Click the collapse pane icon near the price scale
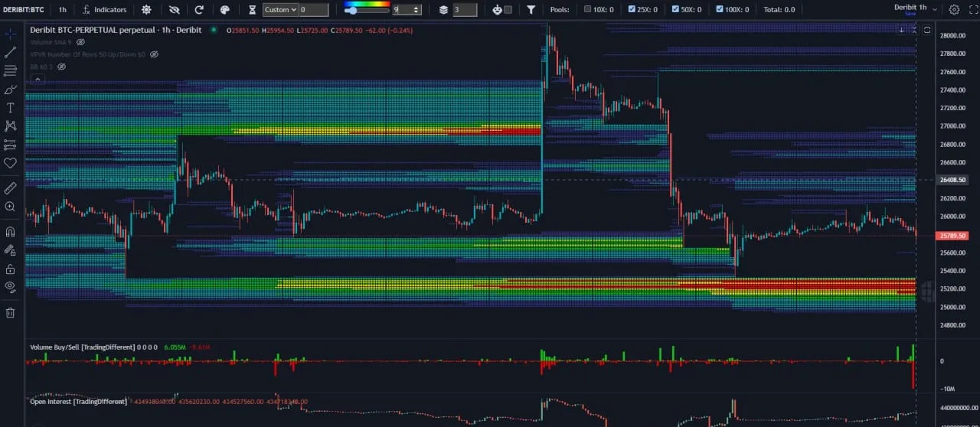This screenshot has height=427, width=980. pos(913,30)
